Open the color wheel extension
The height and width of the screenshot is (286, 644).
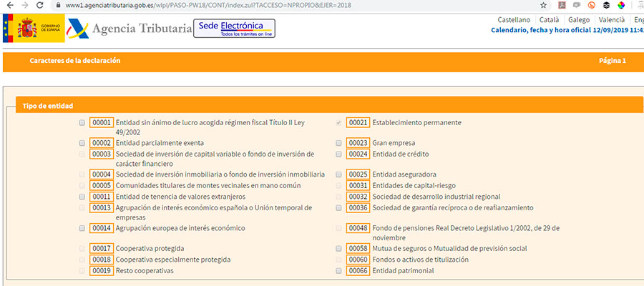[x=620, y=6]
